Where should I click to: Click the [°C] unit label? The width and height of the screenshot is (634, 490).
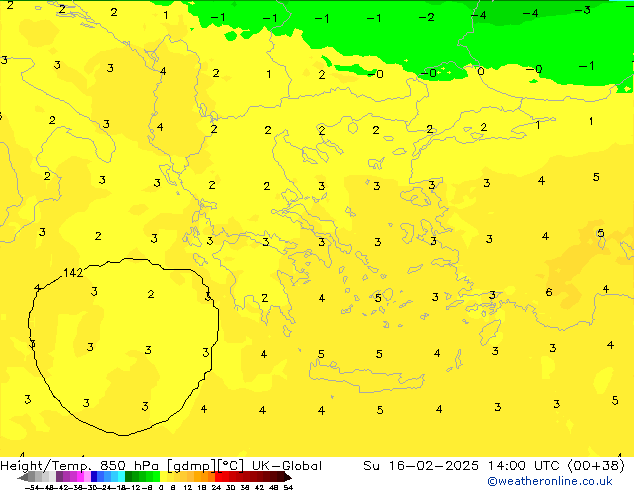point(230,466)
